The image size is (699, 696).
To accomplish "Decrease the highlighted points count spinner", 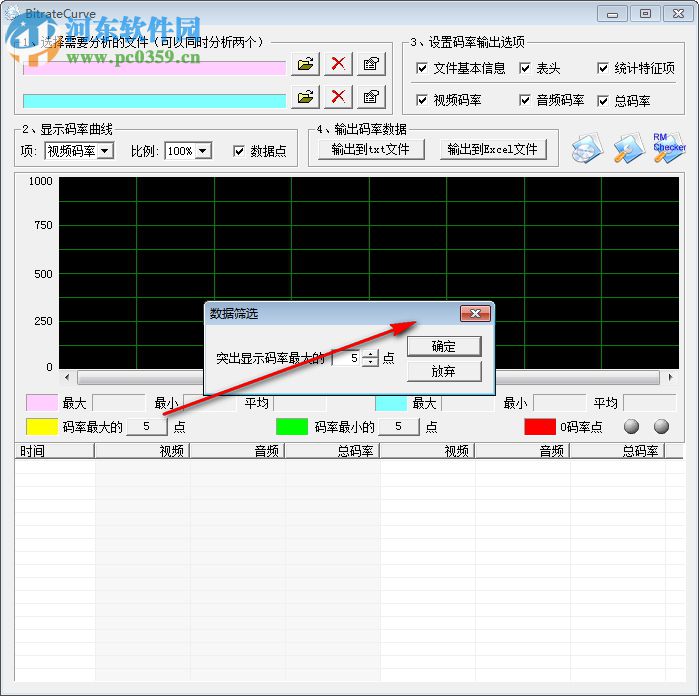I will [370, 362].
